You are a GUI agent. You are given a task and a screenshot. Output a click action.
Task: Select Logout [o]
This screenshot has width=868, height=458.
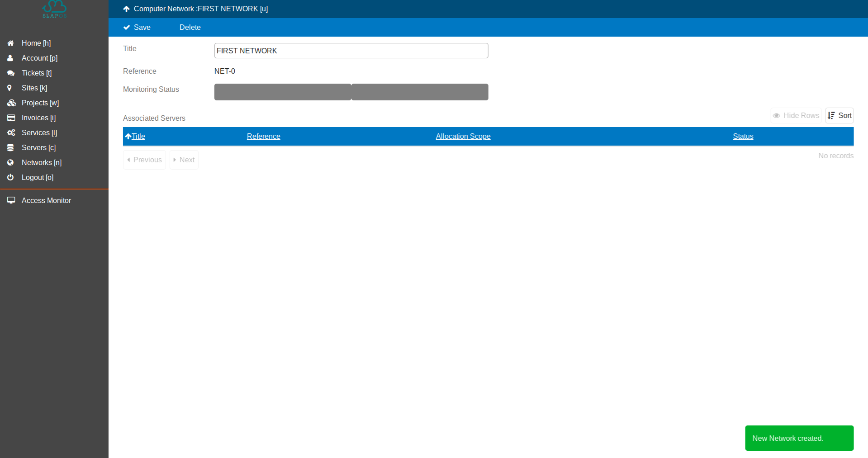click(x=38, y=178)
